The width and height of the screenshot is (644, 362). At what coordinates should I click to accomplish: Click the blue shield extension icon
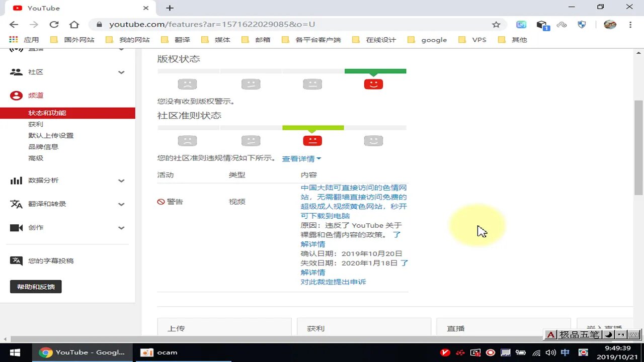582,24
